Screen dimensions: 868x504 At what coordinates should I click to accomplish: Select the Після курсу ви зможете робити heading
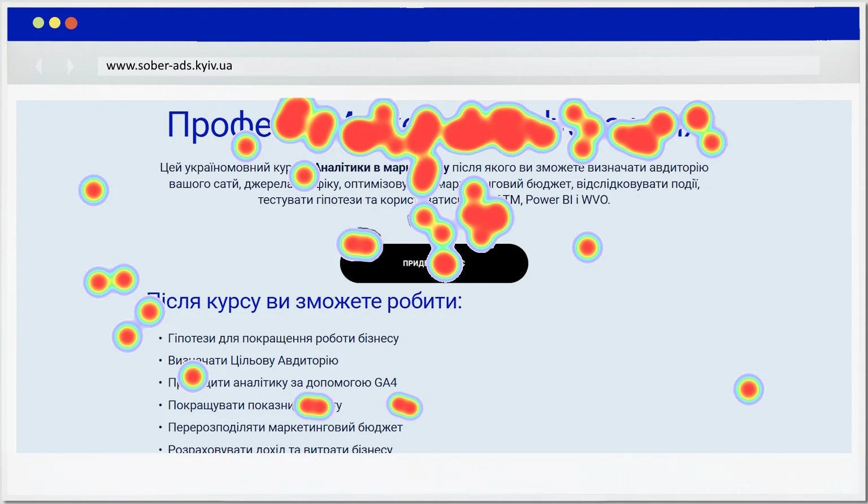(306, 301)
